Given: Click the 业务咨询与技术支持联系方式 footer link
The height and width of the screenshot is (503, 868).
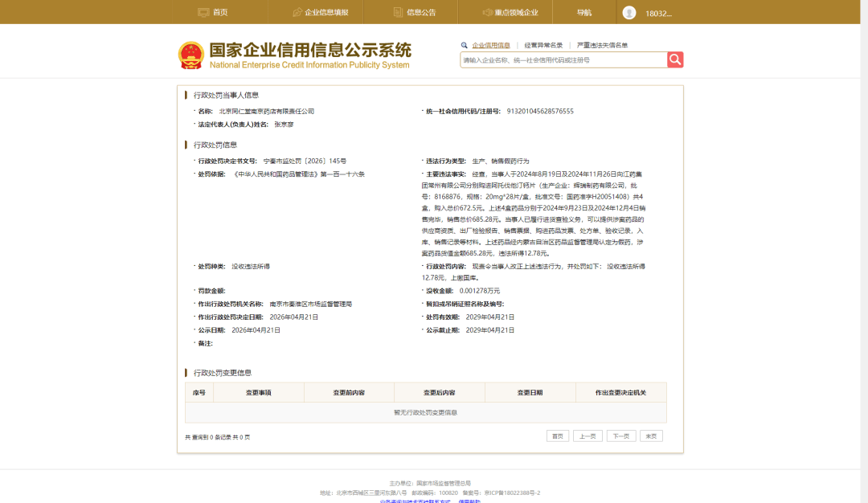Looking at the screenshot, I should tap(416, 501).
